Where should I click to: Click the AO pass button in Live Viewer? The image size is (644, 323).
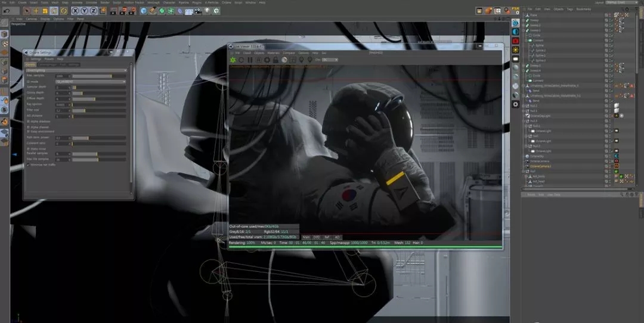337,237
